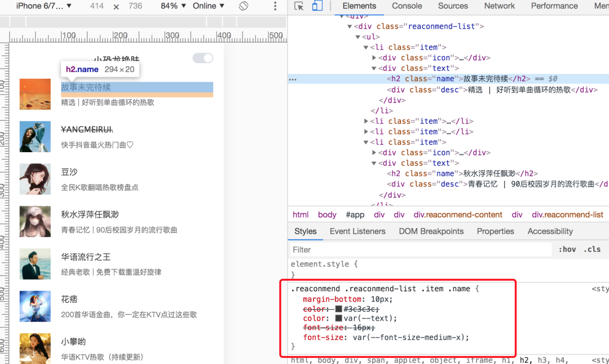
Task: Toggle the switch at top of the phone preview
Action: (x=203, y=58)
